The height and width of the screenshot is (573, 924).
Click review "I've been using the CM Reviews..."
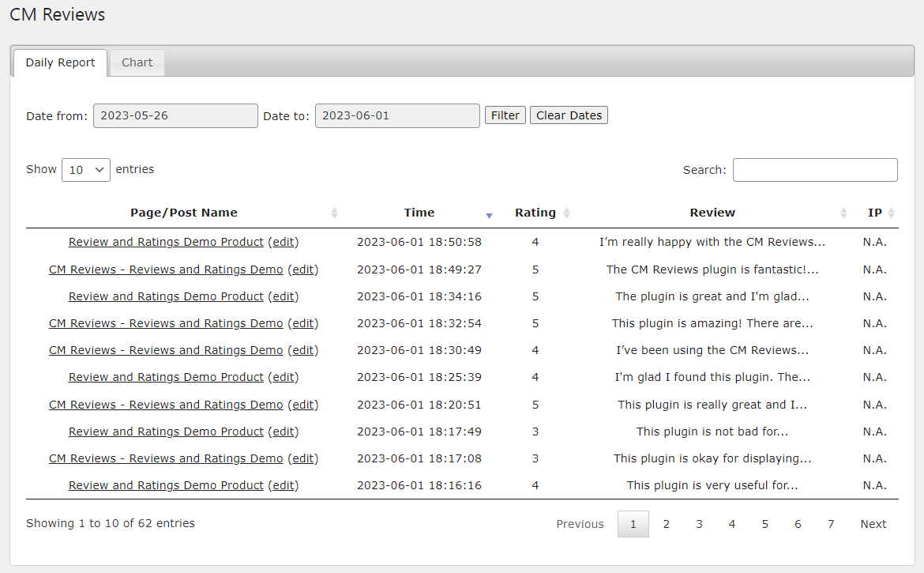click(x=712, y=350)
